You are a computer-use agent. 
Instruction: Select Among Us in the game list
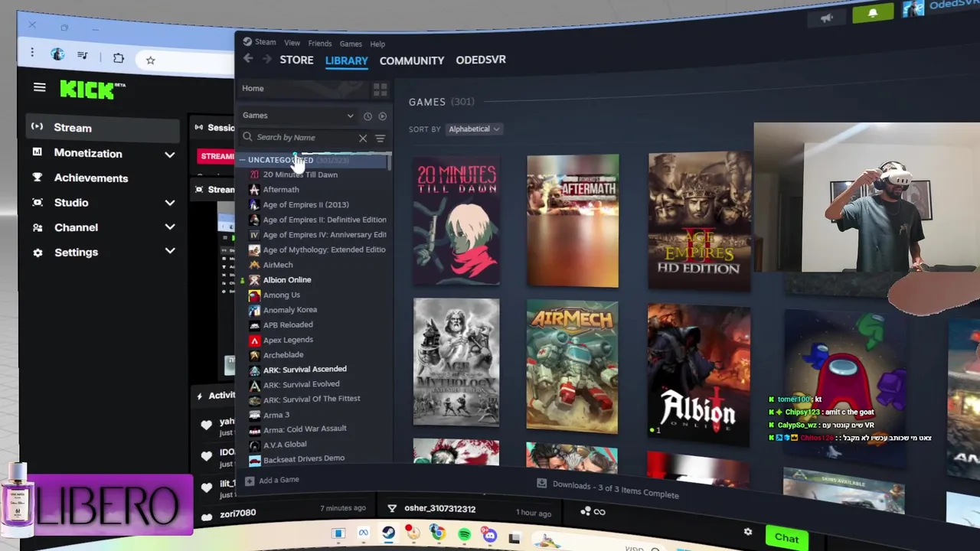282,295
